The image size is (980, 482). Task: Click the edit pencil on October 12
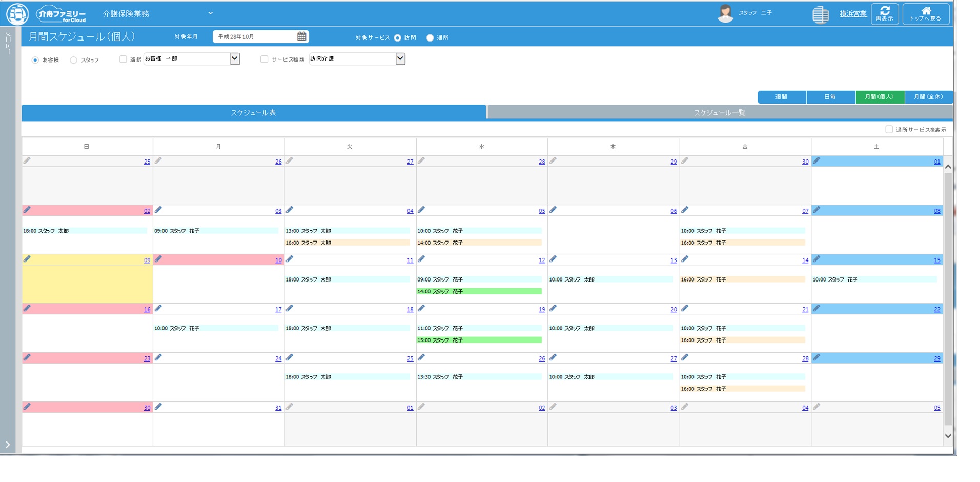[x=421, y=259]
